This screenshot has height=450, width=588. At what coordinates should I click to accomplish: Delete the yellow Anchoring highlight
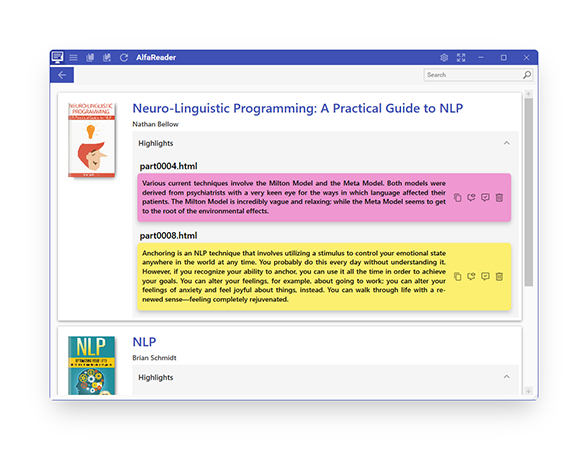[x=499, y=277]
